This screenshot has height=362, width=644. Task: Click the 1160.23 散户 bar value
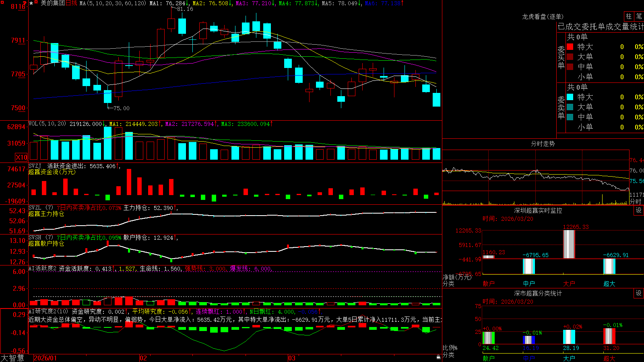(x=493, y=252)
